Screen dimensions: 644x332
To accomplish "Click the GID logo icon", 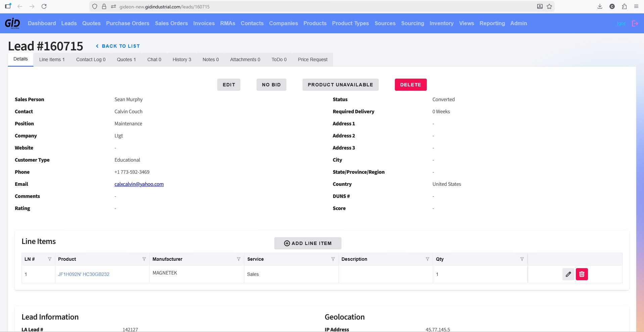I will tap(12, 23).
